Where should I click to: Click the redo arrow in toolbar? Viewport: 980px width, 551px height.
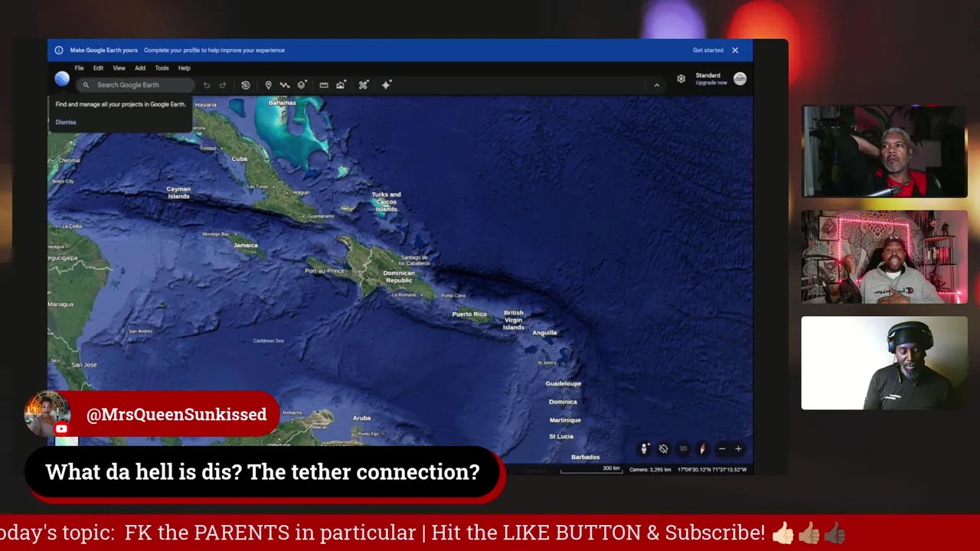[223, 85]
